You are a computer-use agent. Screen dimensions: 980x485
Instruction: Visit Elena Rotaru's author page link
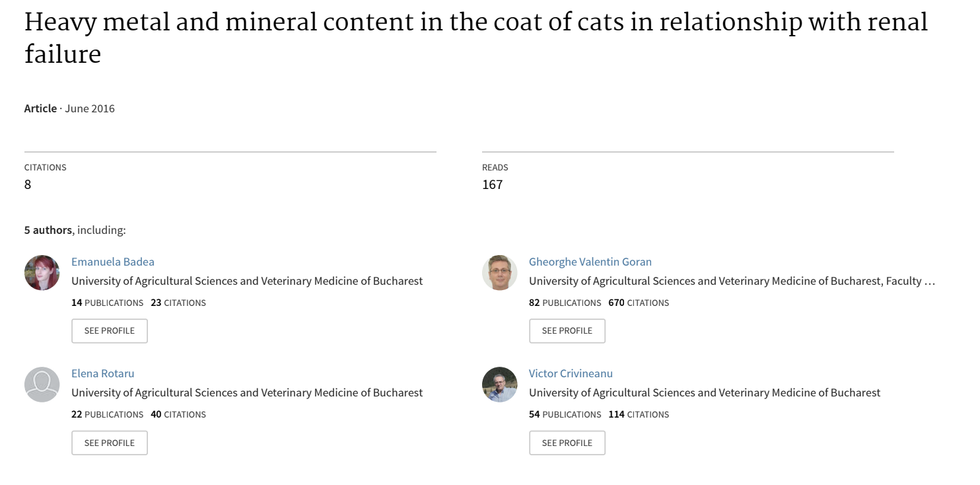click(x=103, y=373)
